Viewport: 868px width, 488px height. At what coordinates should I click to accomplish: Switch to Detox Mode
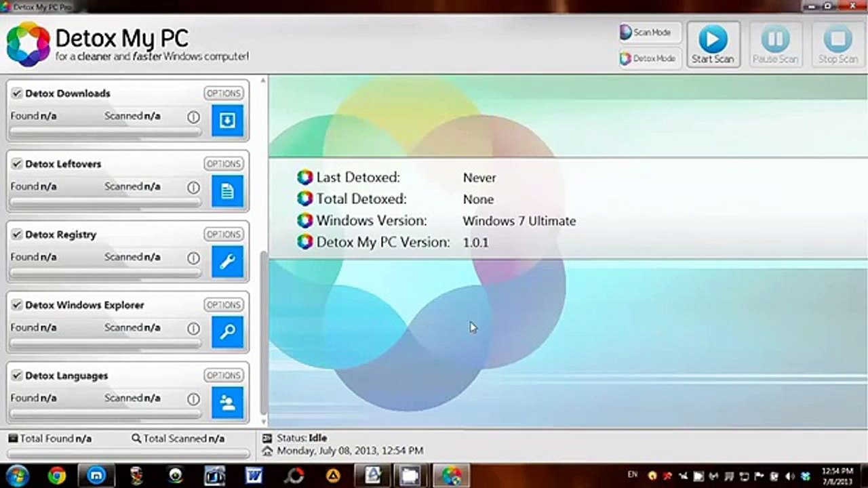[x=649, y=58]
